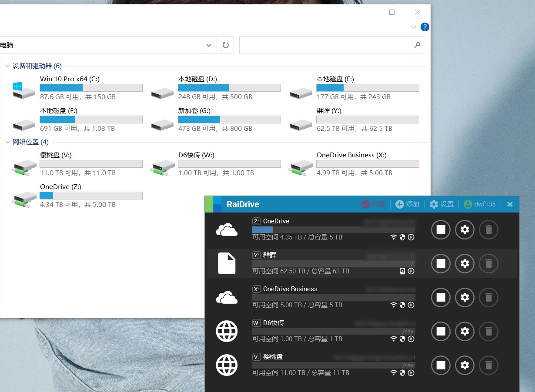Close the RaiDrive window with the X
This screenshot has width=535, height=392.
click(510, 204)
